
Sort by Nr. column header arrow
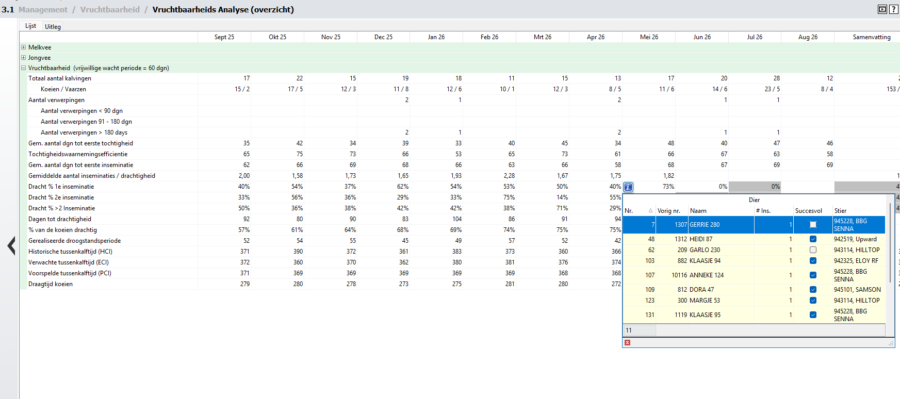[650, 211]
